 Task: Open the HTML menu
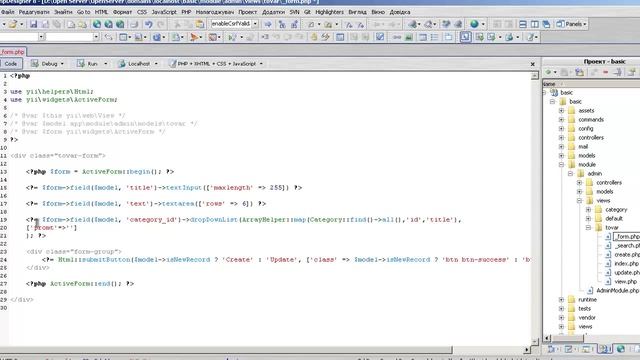coord(101,12)
